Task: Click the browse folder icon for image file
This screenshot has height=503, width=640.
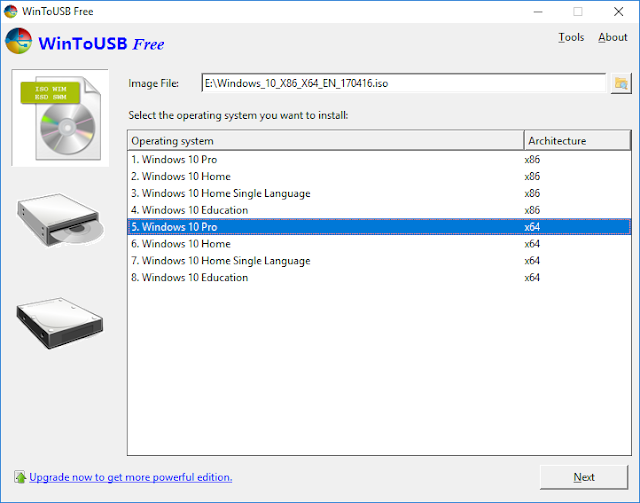Action: (x=621, y=83)
